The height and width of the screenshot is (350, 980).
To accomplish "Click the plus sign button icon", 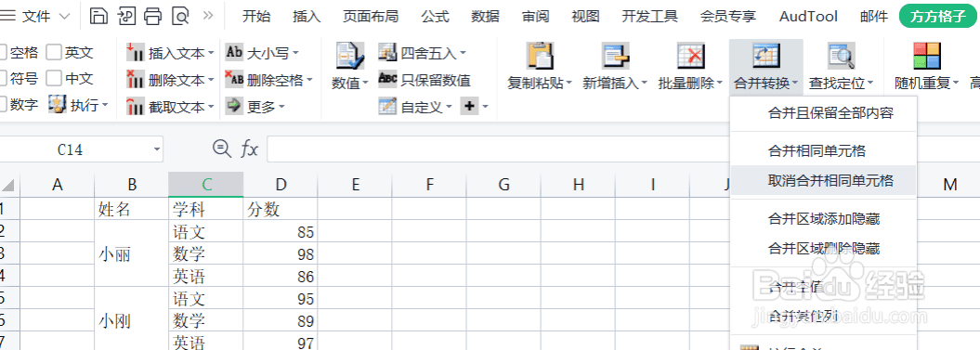I will click(x=469, y=106).
